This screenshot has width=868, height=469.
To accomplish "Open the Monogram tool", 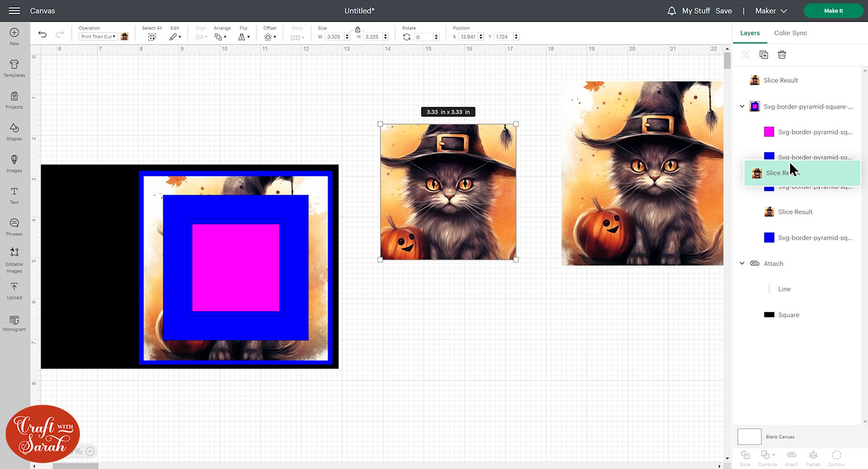I will coord(14,323).
